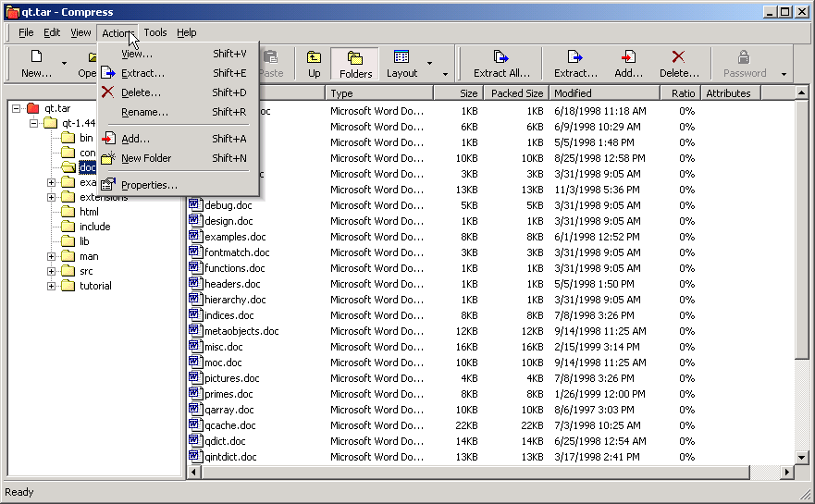
Task: Select the indices.doc file icon
Action: (x=195, y=314)
